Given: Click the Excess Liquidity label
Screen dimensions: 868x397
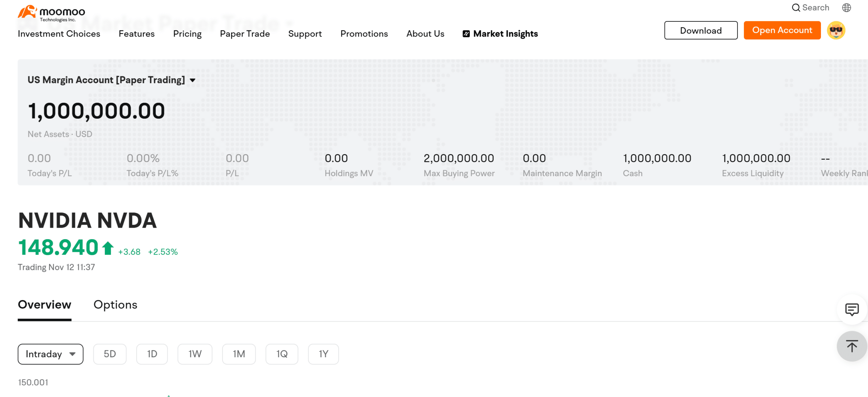Looking at the screenshot, I should pos(753,173).
